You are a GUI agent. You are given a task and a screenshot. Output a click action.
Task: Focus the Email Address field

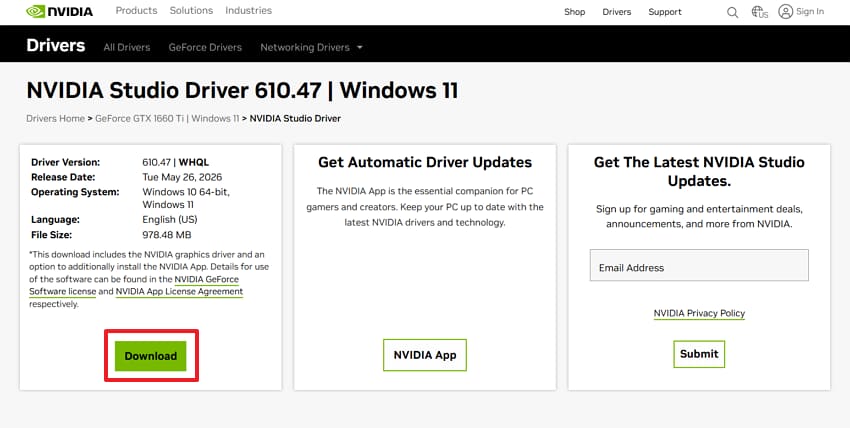(x=699, y=265)
